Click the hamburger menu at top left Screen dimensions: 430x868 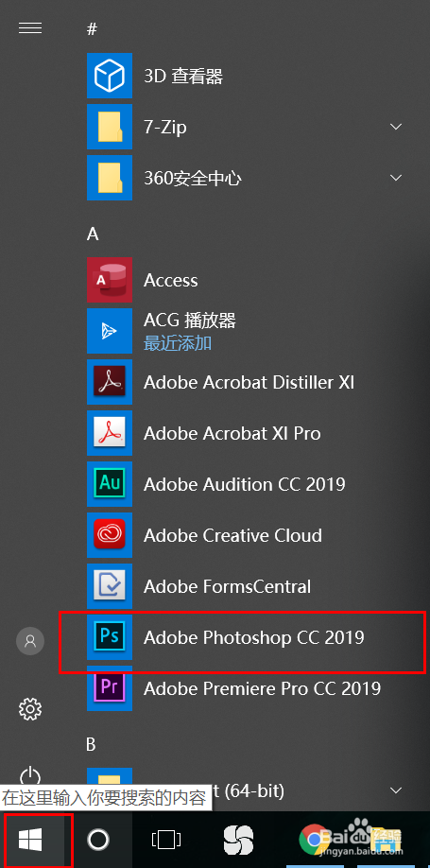30,27
